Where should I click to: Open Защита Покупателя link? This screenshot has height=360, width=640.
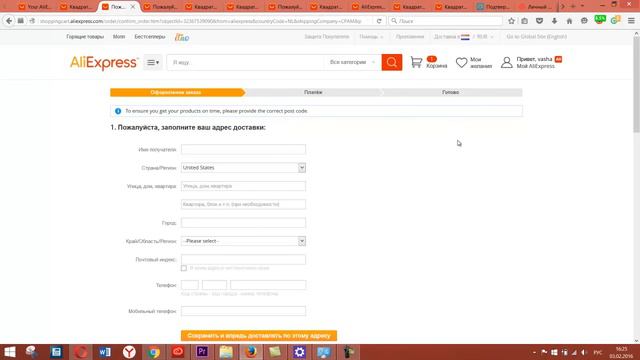(x=327, y=37)
